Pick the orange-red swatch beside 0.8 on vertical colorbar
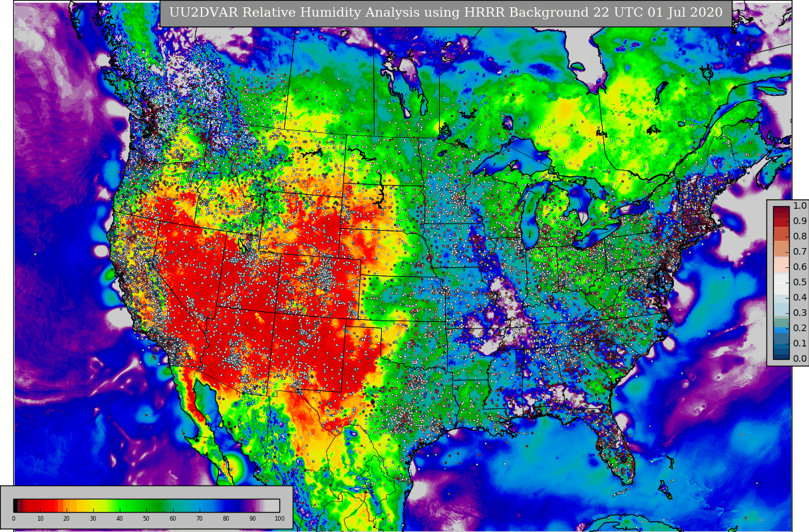 point(781,233)
